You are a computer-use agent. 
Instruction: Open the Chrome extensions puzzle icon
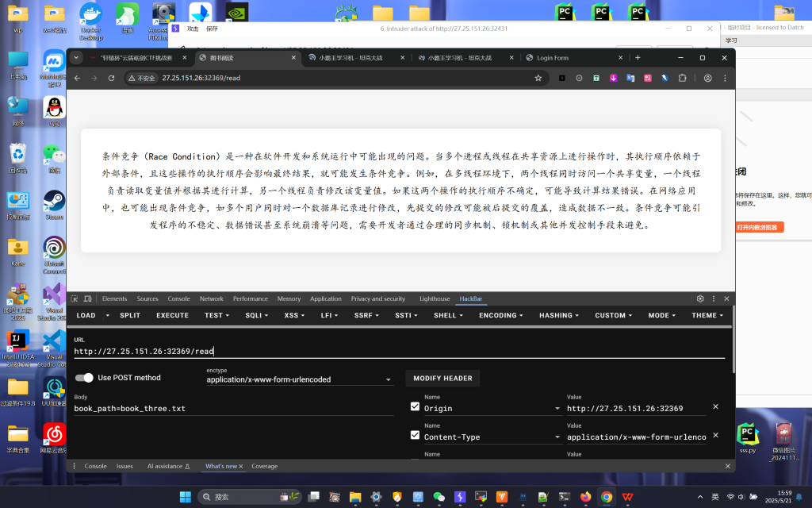coord(682,79)
